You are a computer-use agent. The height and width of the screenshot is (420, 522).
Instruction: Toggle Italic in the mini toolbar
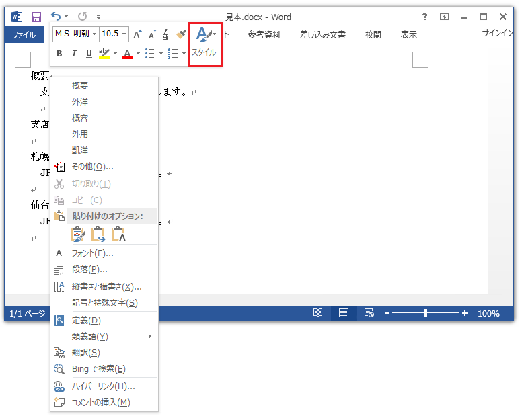click(74, 54)
